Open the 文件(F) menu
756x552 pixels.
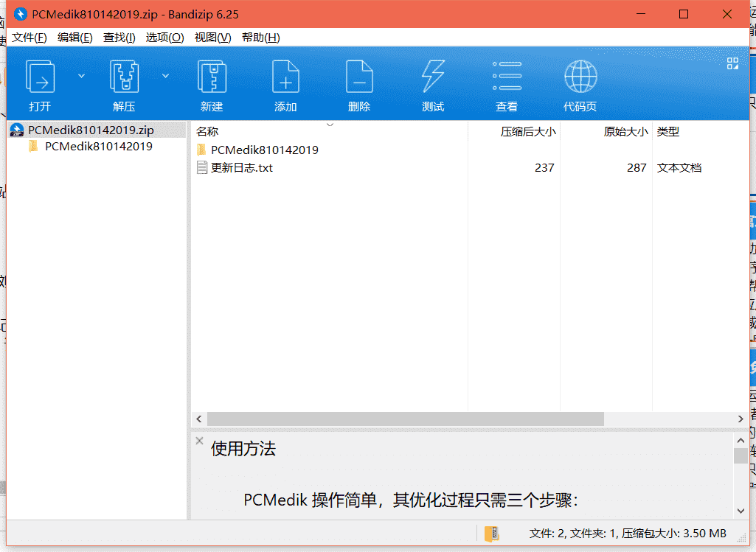(29, 38)
